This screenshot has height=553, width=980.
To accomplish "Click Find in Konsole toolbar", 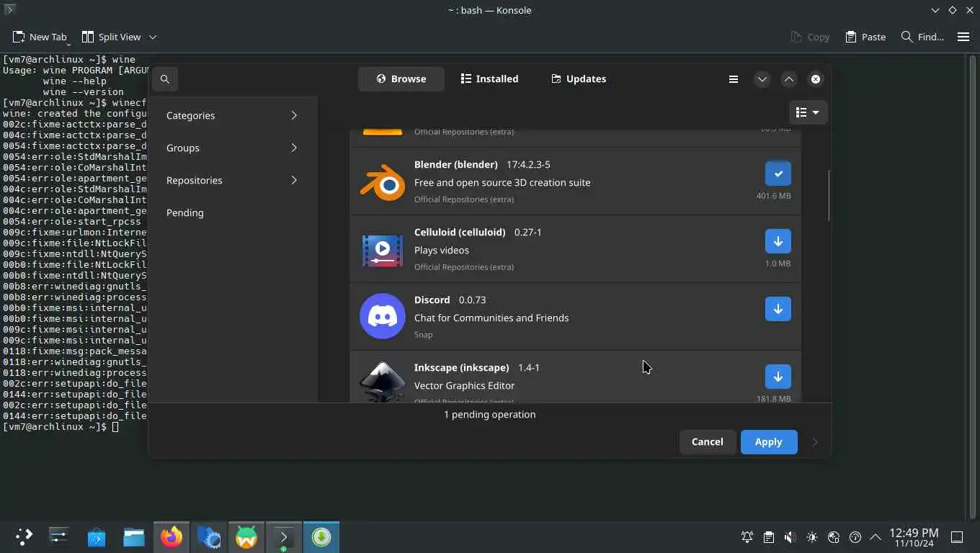I will pos(922,37).
